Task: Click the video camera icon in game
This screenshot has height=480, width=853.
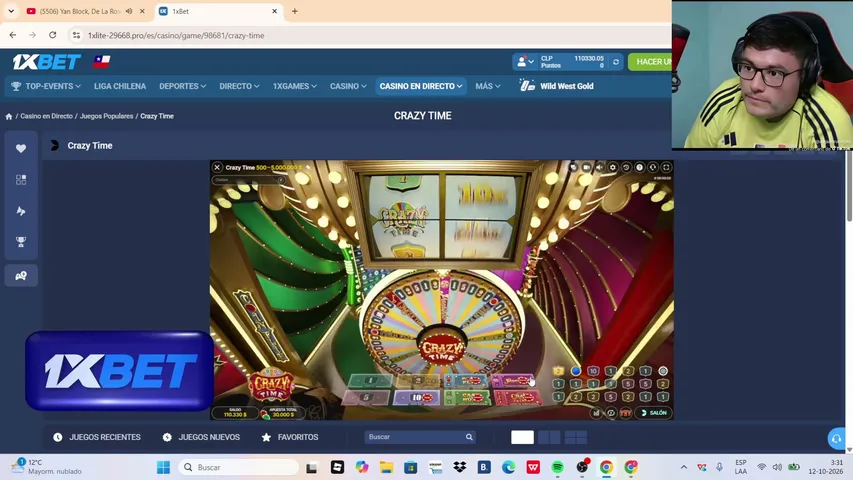Action: 586,168
